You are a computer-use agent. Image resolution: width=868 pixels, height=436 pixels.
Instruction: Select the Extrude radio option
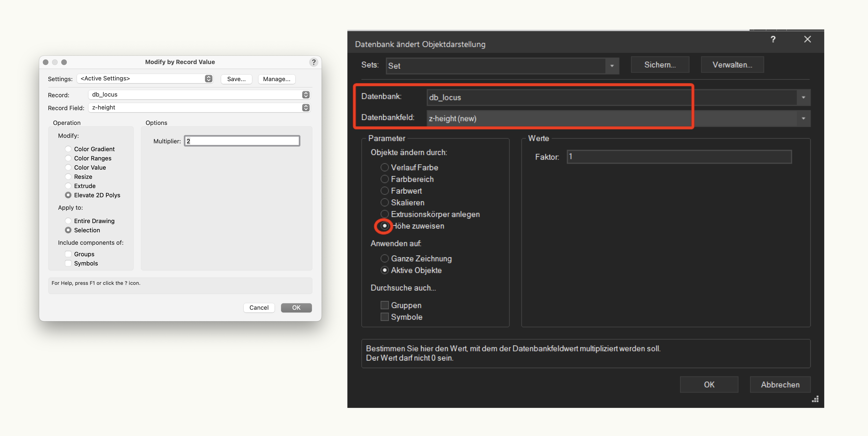coord(68,186)
